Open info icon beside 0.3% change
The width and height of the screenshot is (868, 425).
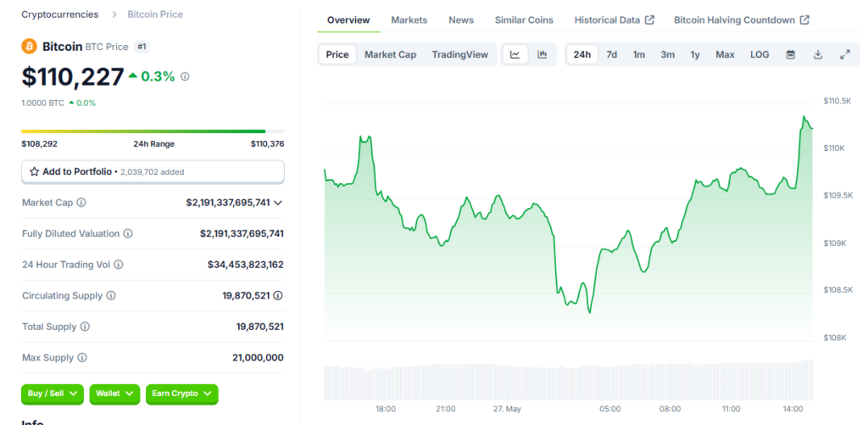point(185,76)
